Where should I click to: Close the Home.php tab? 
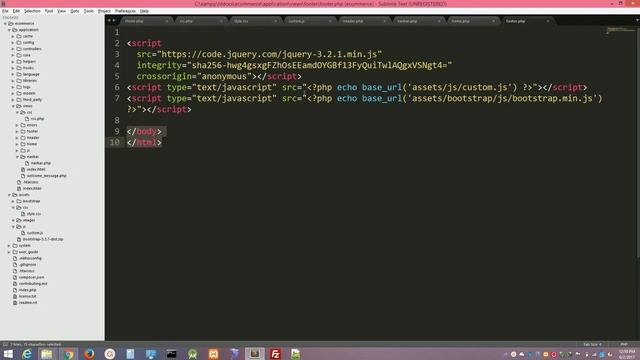[167, 21]
